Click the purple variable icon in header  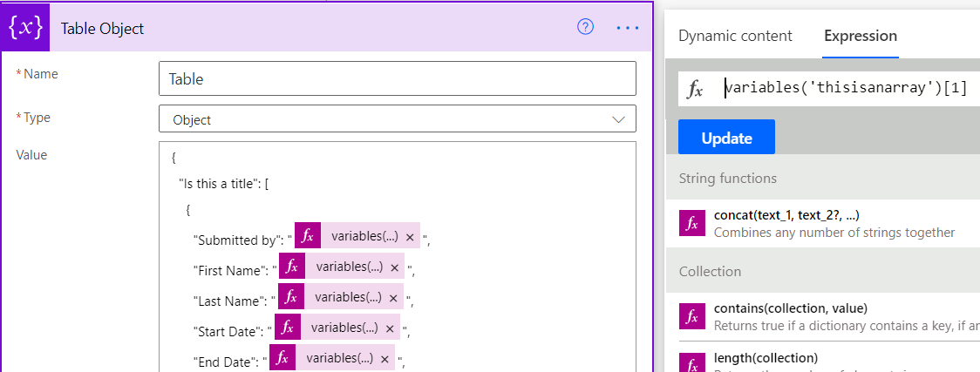click(25, 28)
